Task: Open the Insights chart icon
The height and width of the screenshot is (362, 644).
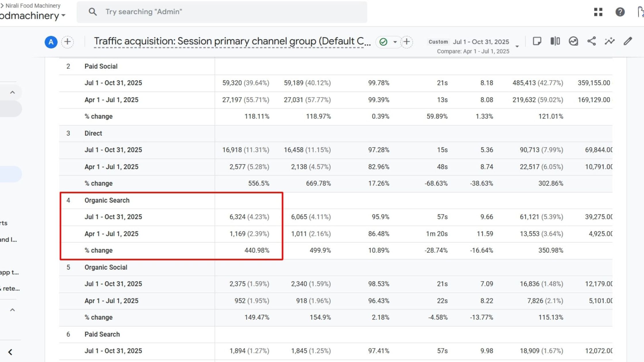Action: coord(573,41)
